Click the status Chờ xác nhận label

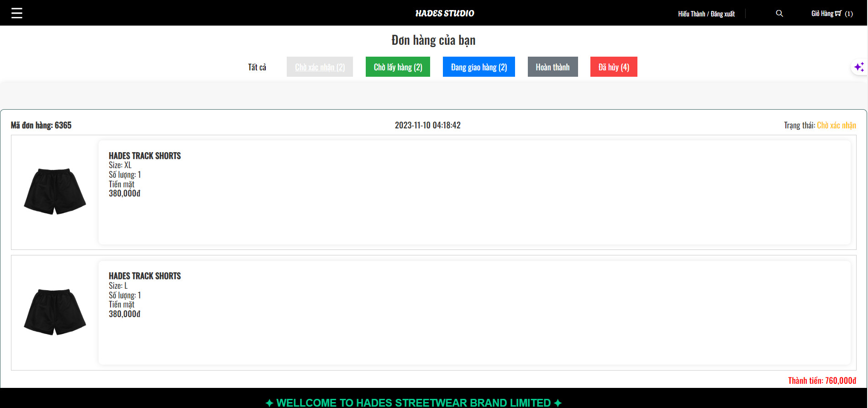836,125
